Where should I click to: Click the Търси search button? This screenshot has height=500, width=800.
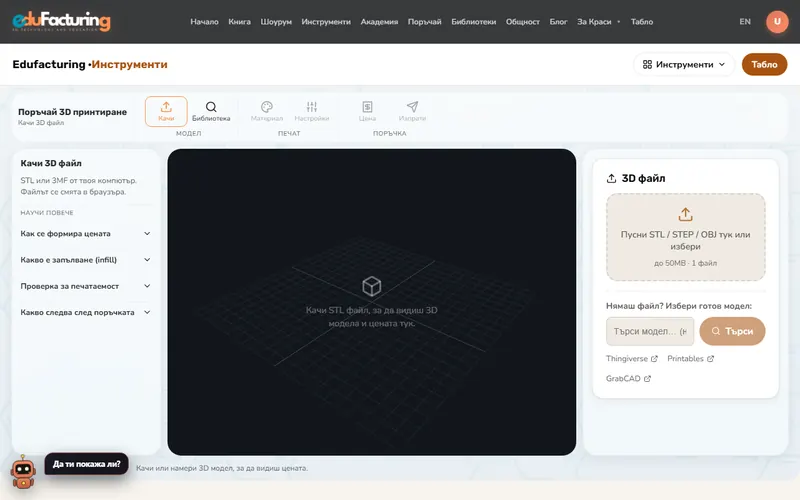(x=732, y=331)
